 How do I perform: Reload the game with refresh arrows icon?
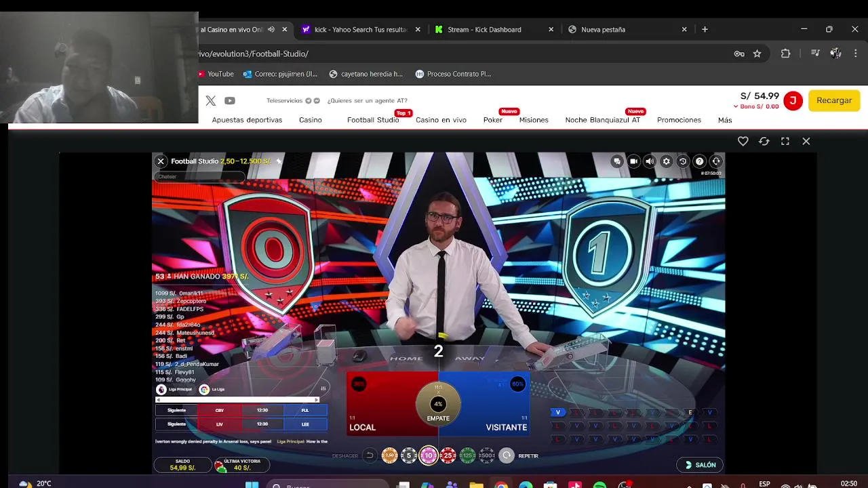[764, 141]
